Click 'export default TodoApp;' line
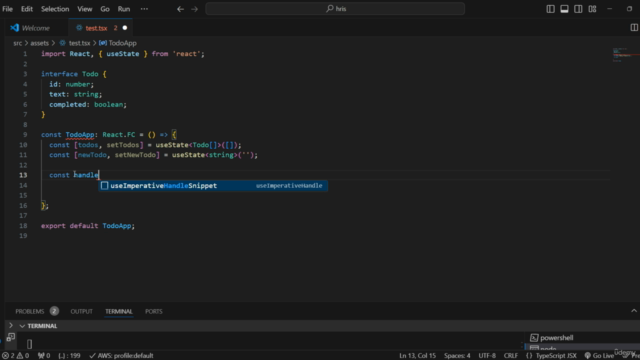The width and height of the screenshot is (640, 360). pyautogui.click(x=88, y=226)
